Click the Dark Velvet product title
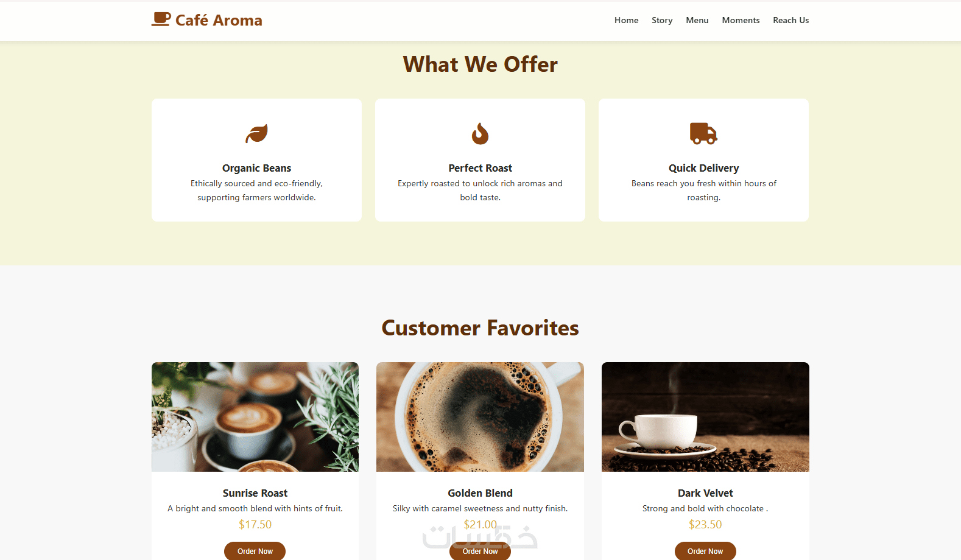This screenshot has height=560, width=961. (705, 493)
